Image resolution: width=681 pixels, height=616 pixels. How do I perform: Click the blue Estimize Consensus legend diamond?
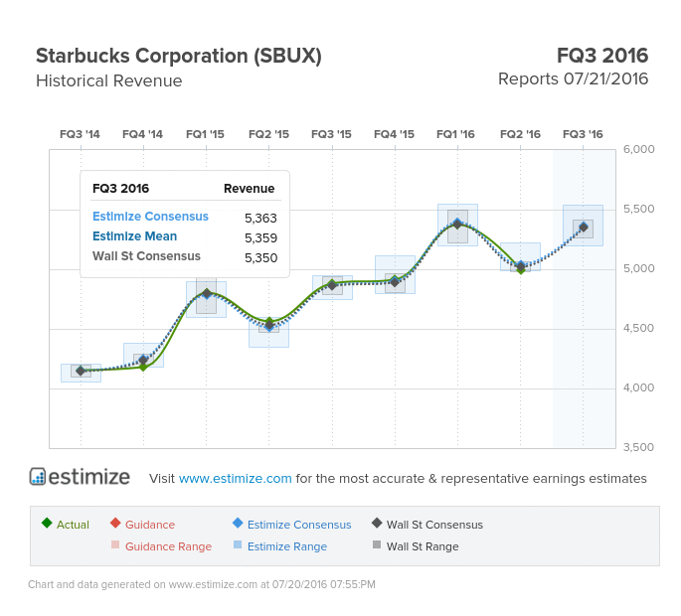(x=238, y=523)
